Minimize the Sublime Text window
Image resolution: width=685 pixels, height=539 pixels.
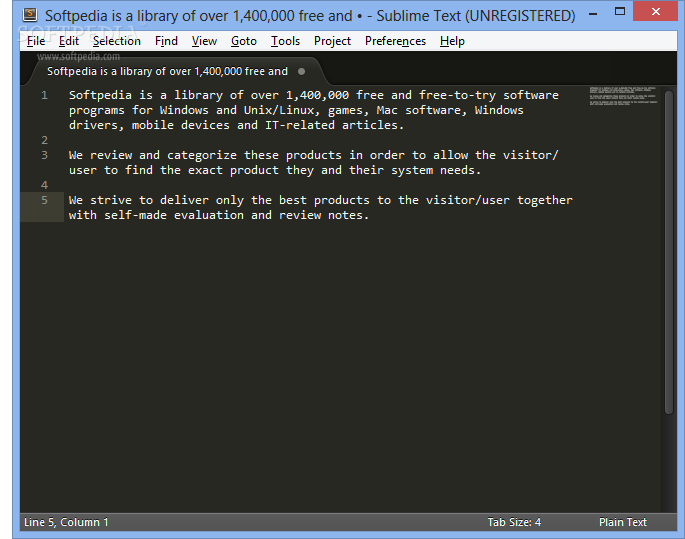pos(593,13)
